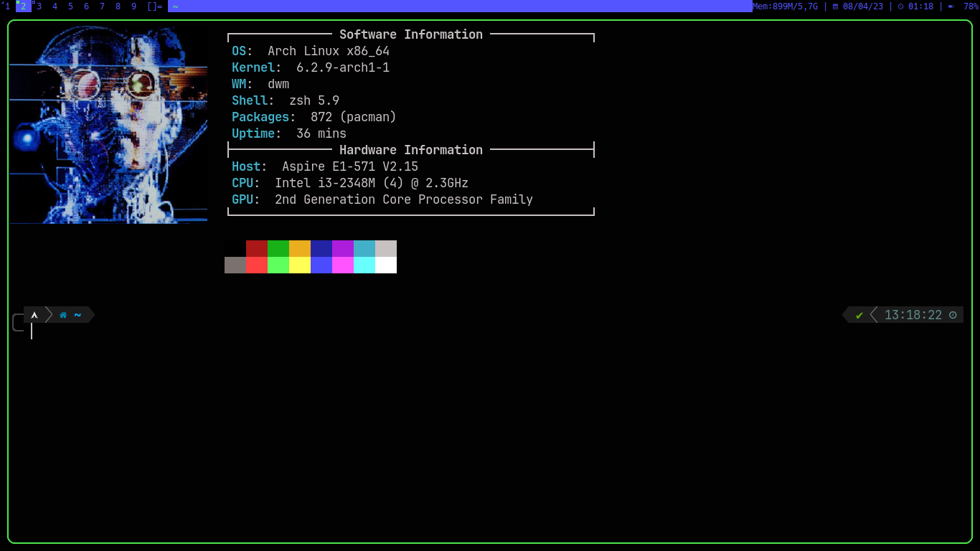Click the bright yellow color block

click(300, 265)
